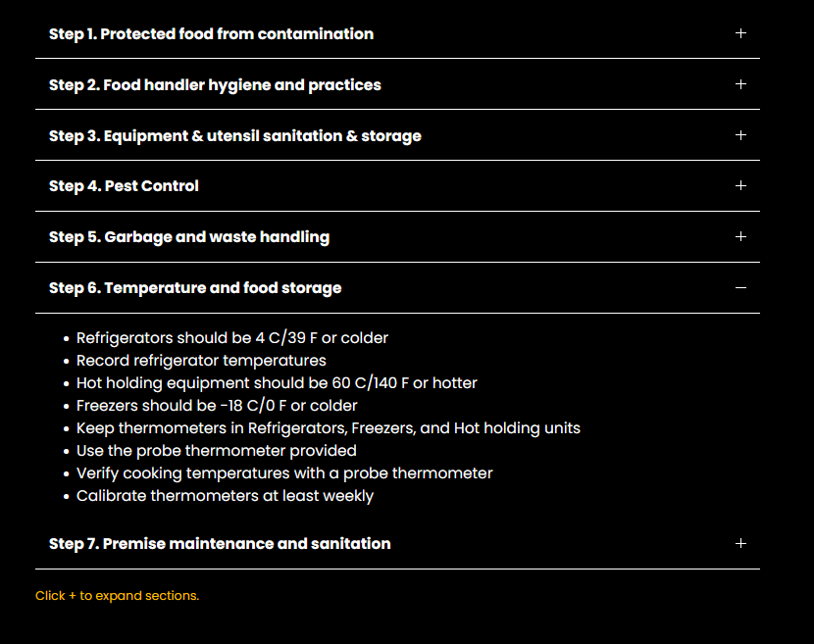
Task: Expand Step 5 Garbage and waste handling heading
Action: point(189,237)
